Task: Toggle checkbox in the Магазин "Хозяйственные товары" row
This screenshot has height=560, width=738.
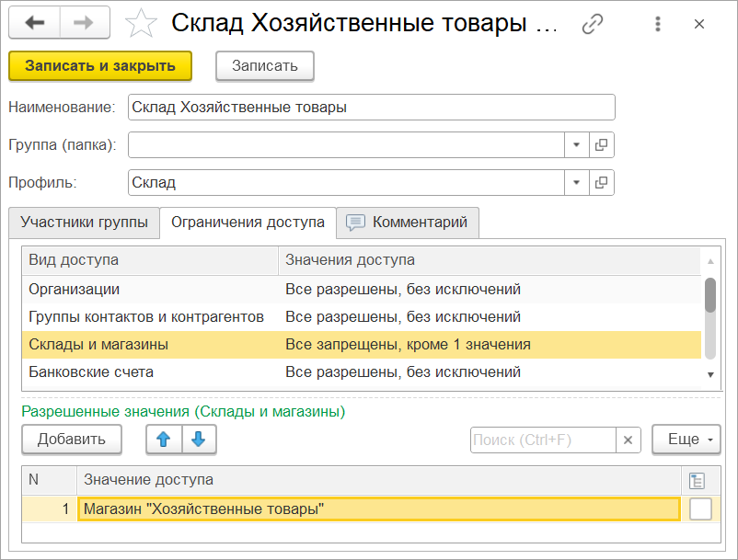Action: tap(700, 509)
